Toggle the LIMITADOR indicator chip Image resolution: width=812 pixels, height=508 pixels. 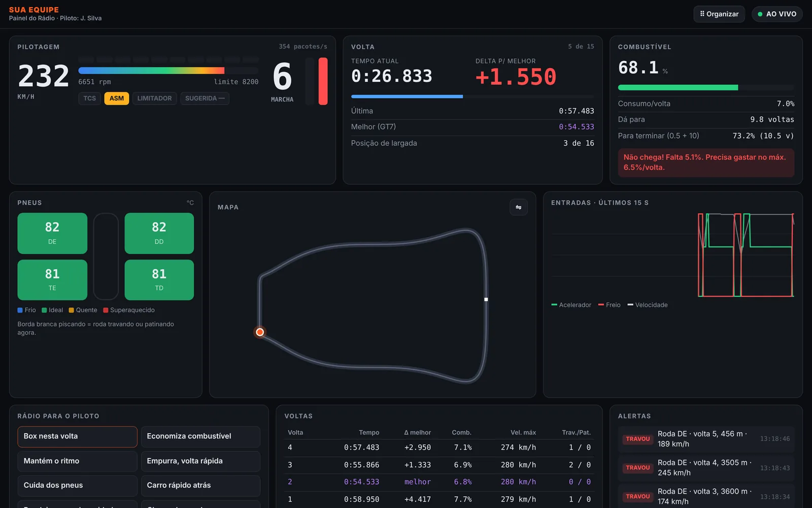[155, 99]
